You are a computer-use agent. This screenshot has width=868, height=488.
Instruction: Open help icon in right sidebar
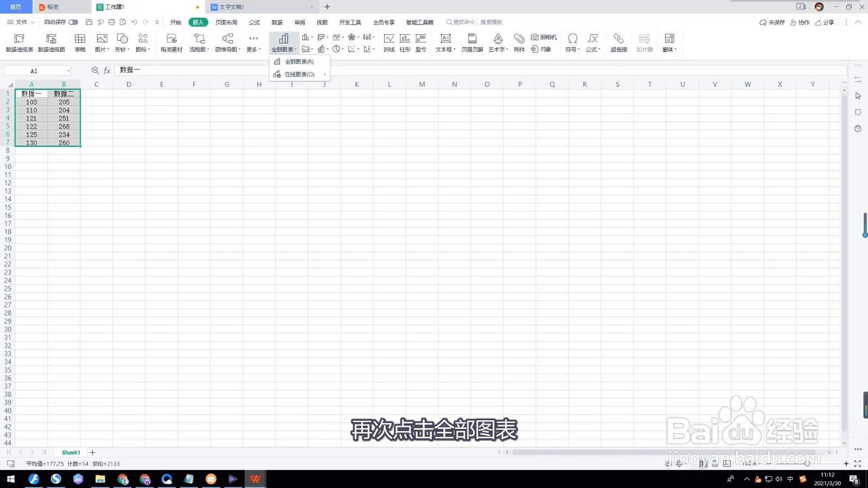point(858,129)
